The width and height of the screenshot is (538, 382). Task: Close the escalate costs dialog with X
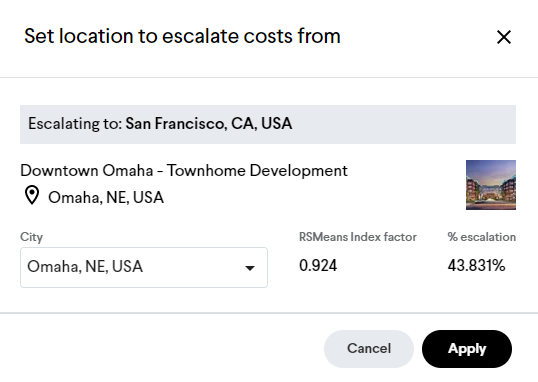[504, 37]
